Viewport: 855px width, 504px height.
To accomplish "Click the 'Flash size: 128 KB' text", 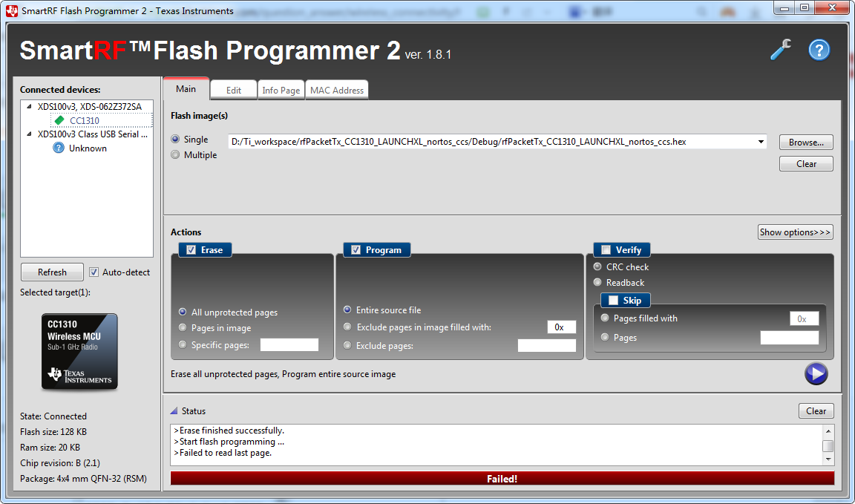I will coord(53,432).
